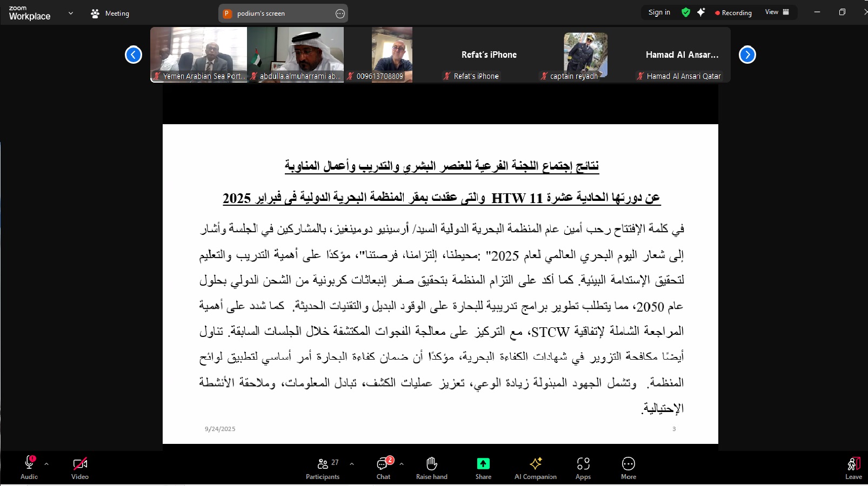Image resolution: width=868 pixels, height=486 pixels.
Task: Click AI sparkle icon in top bar
Action: 701,12
